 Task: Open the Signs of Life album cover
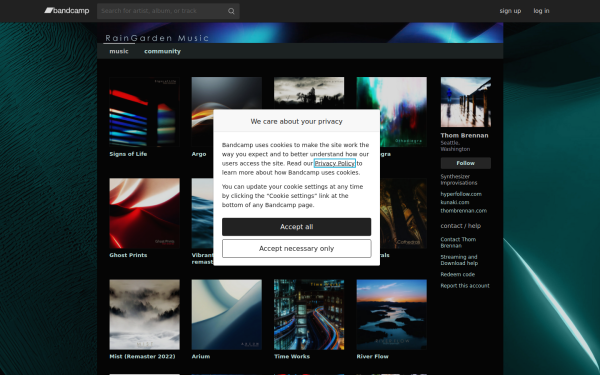click(144, 112)
